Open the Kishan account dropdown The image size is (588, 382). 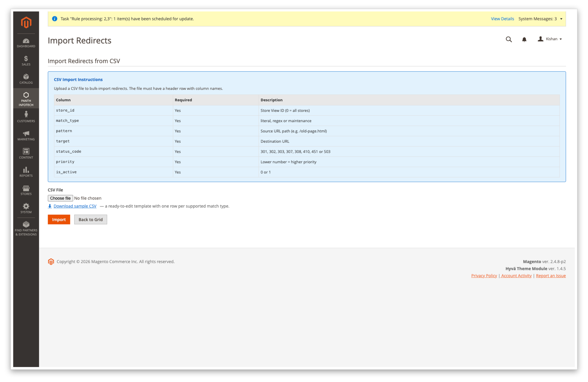point(550,39)
